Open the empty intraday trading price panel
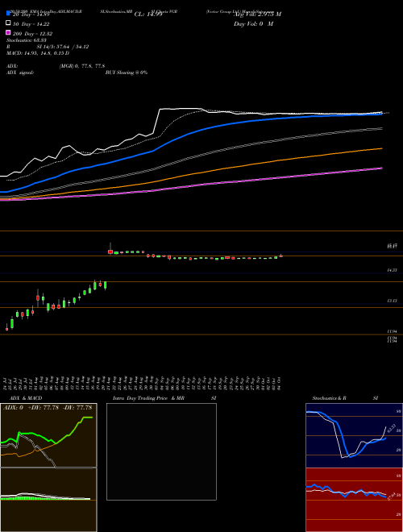This screenshot has height=532, width=403. coord(161,451)
